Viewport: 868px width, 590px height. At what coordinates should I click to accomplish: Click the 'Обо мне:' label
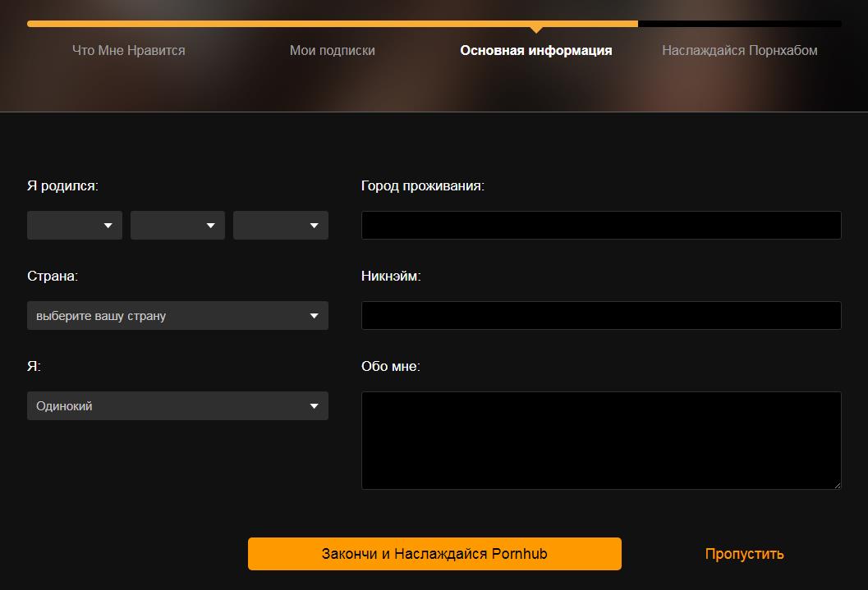tap(391, 366)
